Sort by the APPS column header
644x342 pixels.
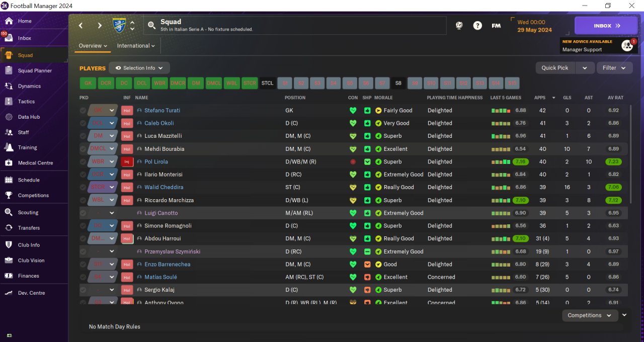coord(539,98)
